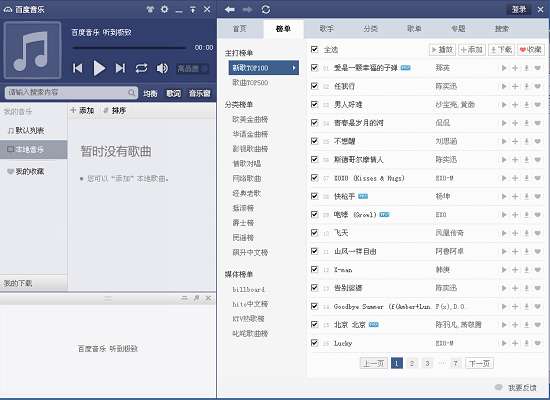Click the magnifier icon in search box

pos(132,93)
